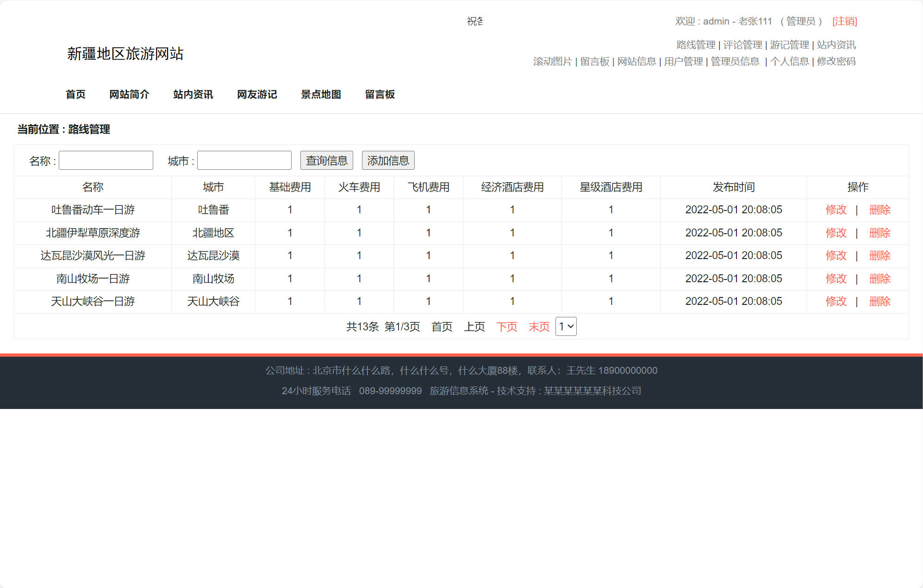
Task: Go to the next page via 下页
Action: coord(507,326)
